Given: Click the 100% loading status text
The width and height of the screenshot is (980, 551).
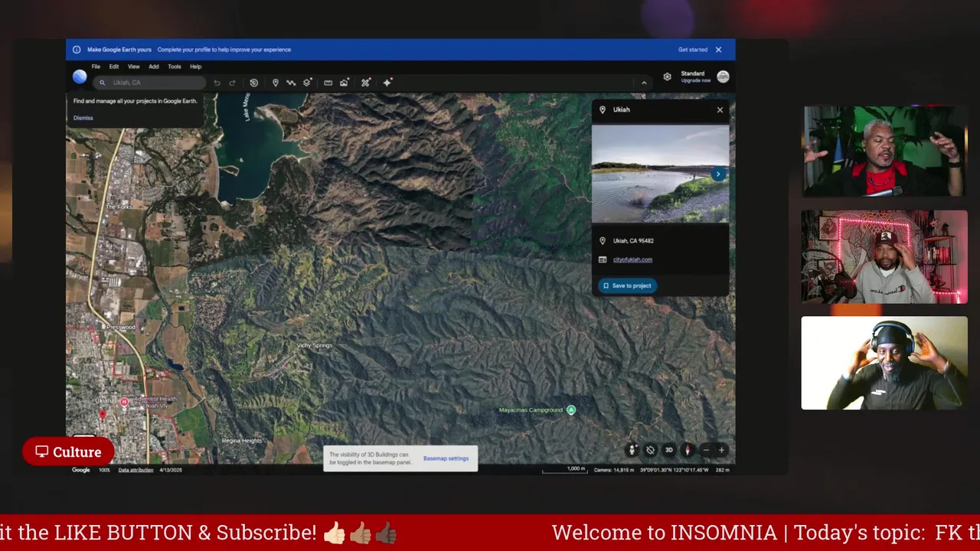Looking at the screenshot, I should coord(104,470).
